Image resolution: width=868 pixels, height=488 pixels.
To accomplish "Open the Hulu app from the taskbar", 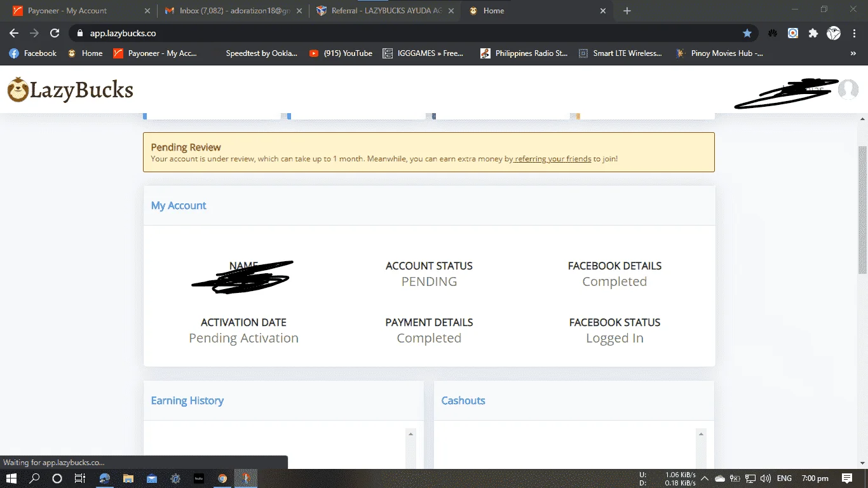I will click(x=198, y=478).
